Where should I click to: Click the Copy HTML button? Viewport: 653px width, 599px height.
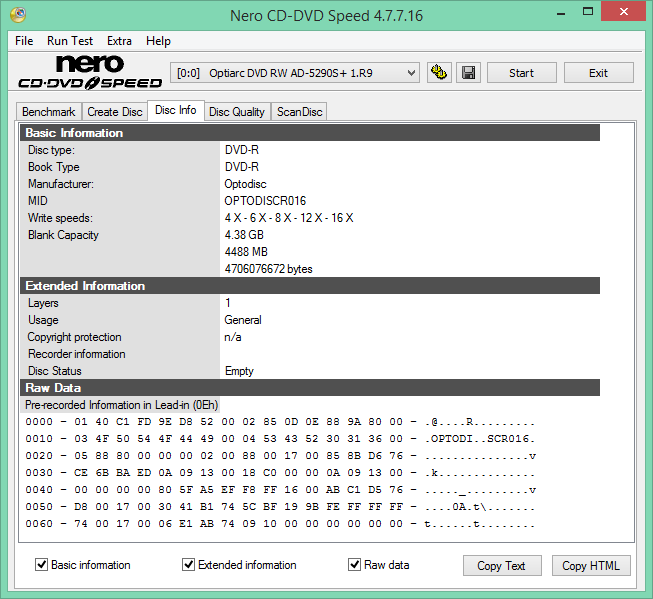[x=591, y=566]
